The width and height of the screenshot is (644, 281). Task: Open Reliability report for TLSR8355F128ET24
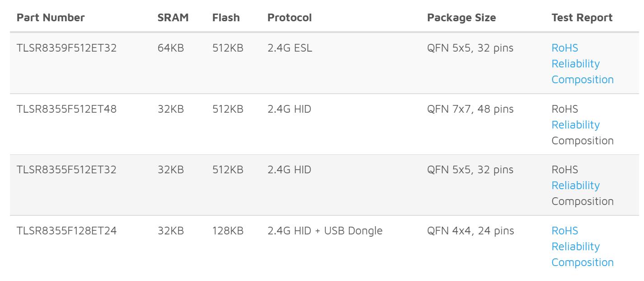point(575,247)
